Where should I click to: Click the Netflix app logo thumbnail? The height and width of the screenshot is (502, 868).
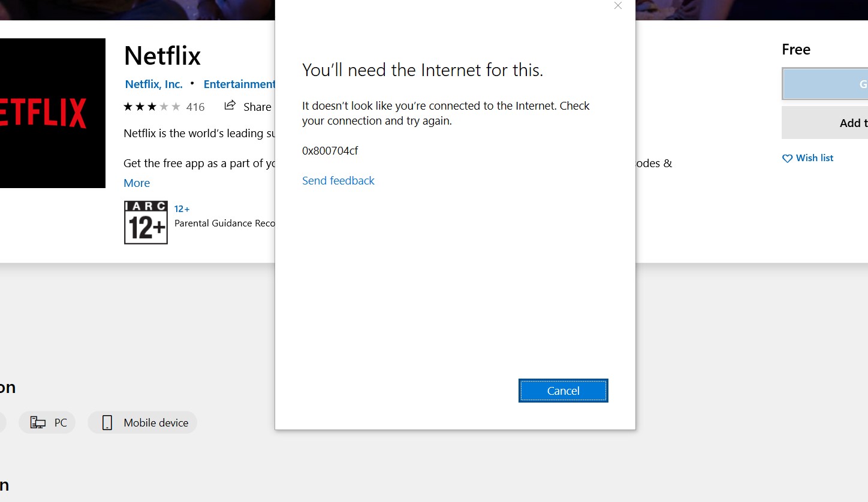[53, 113]
